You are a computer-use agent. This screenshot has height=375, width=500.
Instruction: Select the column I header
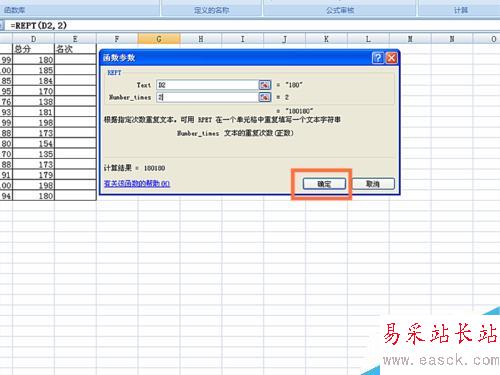[243, 39]
